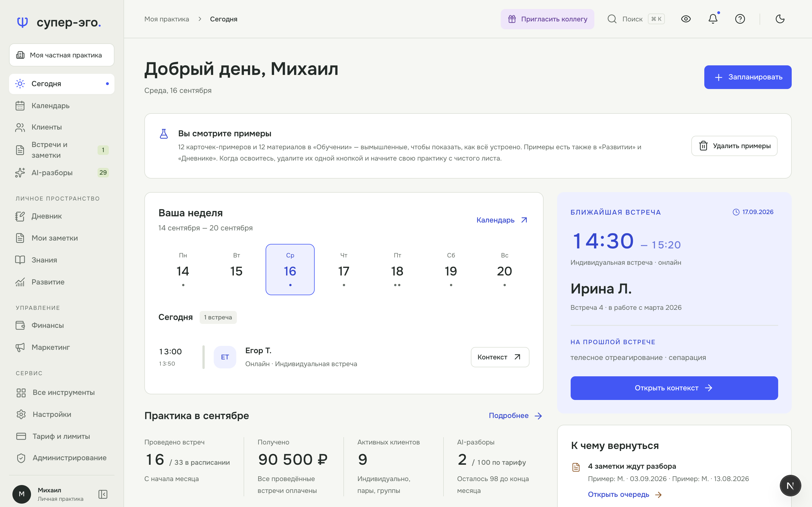Select Thursday 17 in the week
Image resolution: width=812 pixels, height=507 pixels.
(344, 270)
